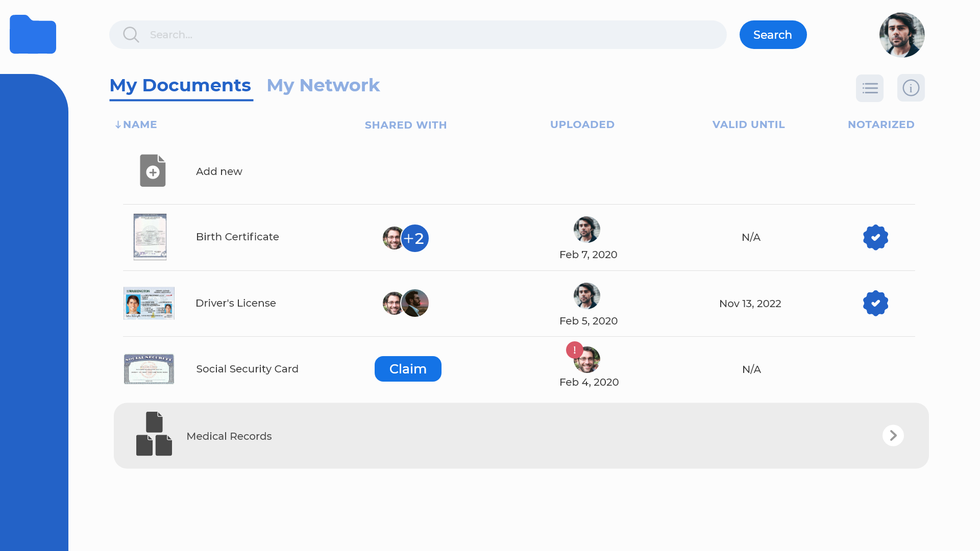This screenshot has width=980, height=551.
Task: Open user profile avatar at top right
Action: [901, 35]
